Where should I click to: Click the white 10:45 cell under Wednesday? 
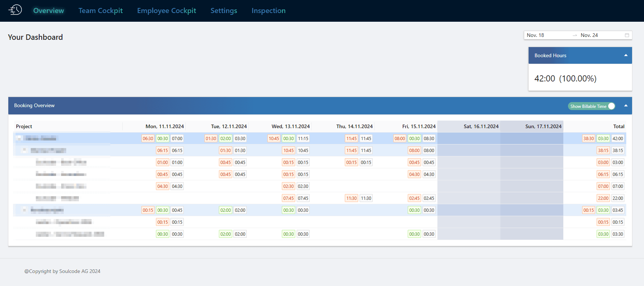(303, 150)
